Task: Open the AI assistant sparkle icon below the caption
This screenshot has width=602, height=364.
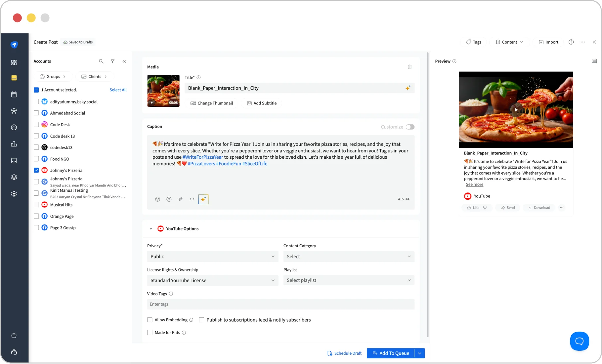Action: click(x=203, y=199)
